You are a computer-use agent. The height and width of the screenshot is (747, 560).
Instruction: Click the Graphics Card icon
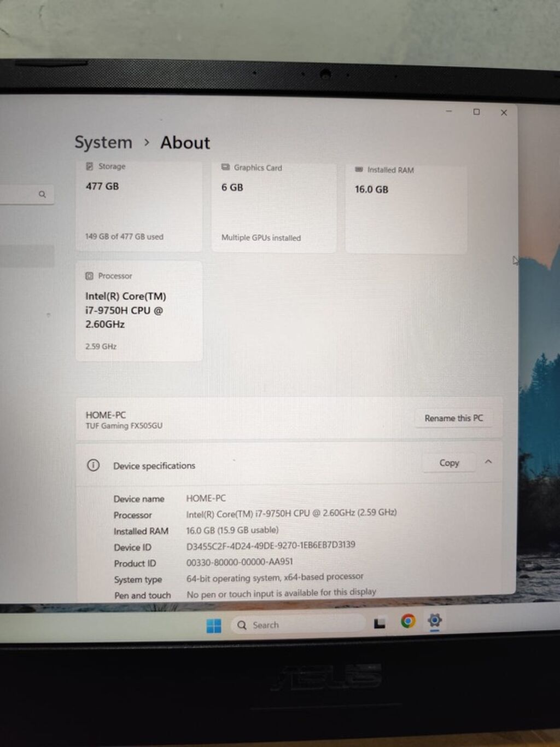click(x=225, y=167)
